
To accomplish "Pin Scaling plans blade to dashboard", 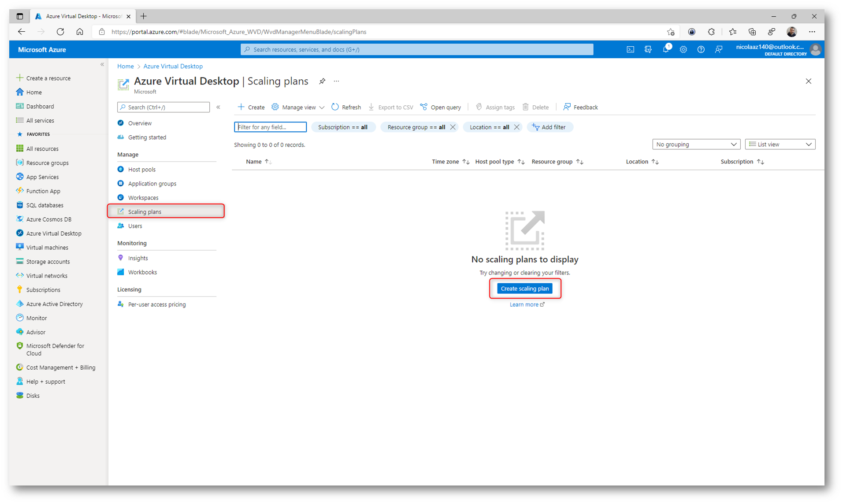I will pyautogui.click(x=322, y=81).
